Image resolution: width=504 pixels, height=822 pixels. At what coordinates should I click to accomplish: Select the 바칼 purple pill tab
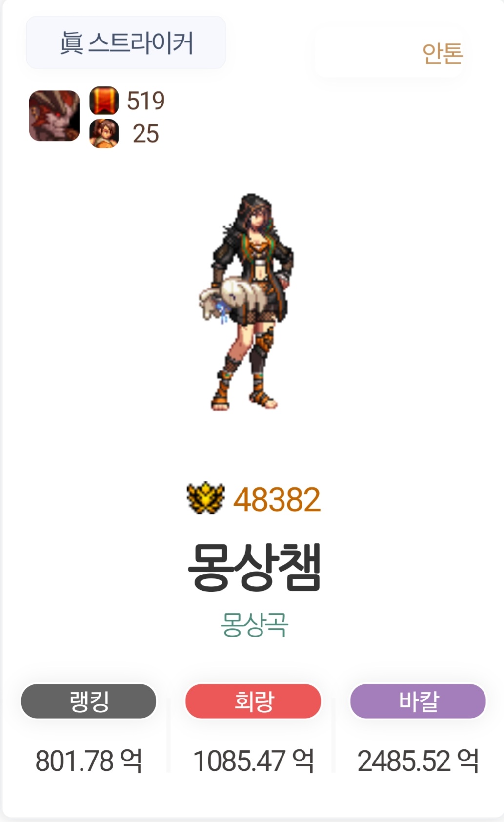[x=418, y=701]
